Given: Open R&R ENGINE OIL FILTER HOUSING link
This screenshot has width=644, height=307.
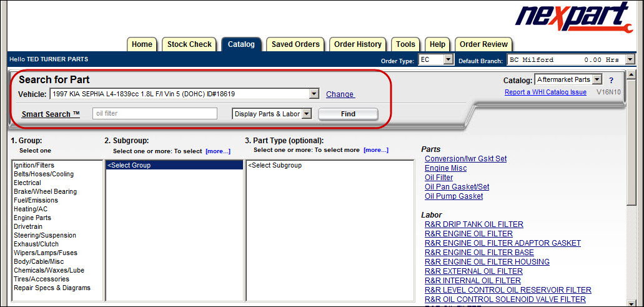Looking at the screenshot, I should click(487, 262).
